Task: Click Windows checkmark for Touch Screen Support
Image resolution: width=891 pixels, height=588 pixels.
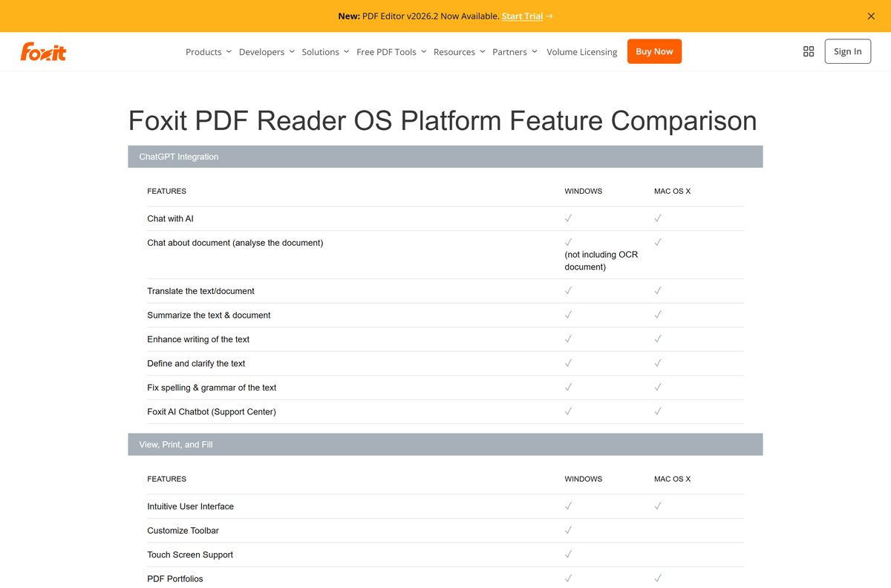Action: 568,555
